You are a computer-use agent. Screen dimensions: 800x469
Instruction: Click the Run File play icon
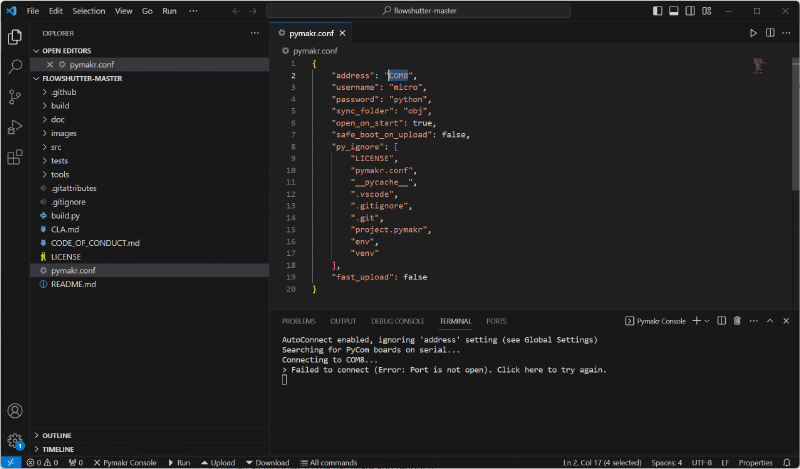754,33
